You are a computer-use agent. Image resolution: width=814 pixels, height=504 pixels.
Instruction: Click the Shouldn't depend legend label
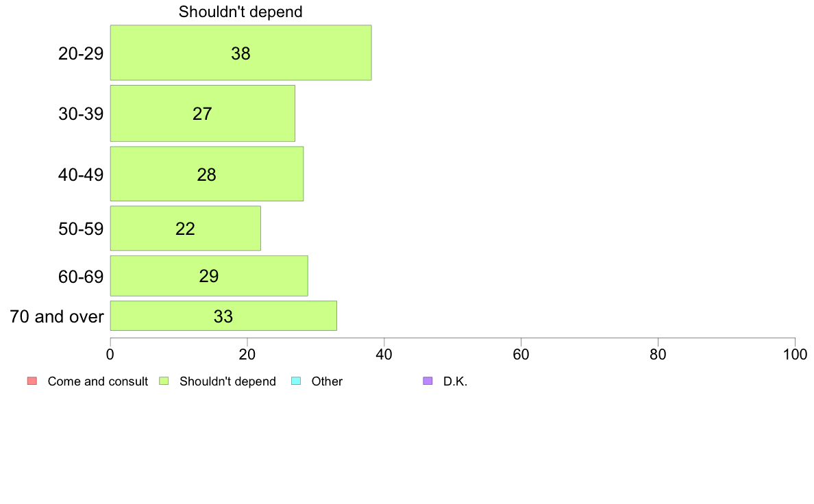pos(227,381)
